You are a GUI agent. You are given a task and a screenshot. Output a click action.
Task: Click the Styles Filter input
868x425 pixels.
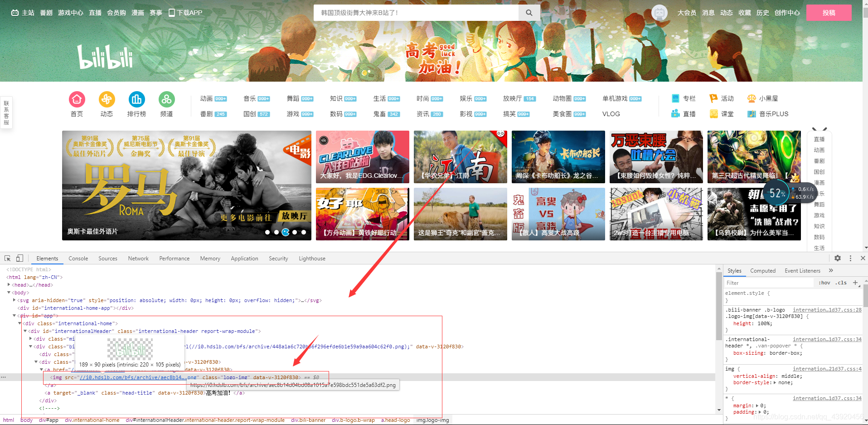point(769,283)
